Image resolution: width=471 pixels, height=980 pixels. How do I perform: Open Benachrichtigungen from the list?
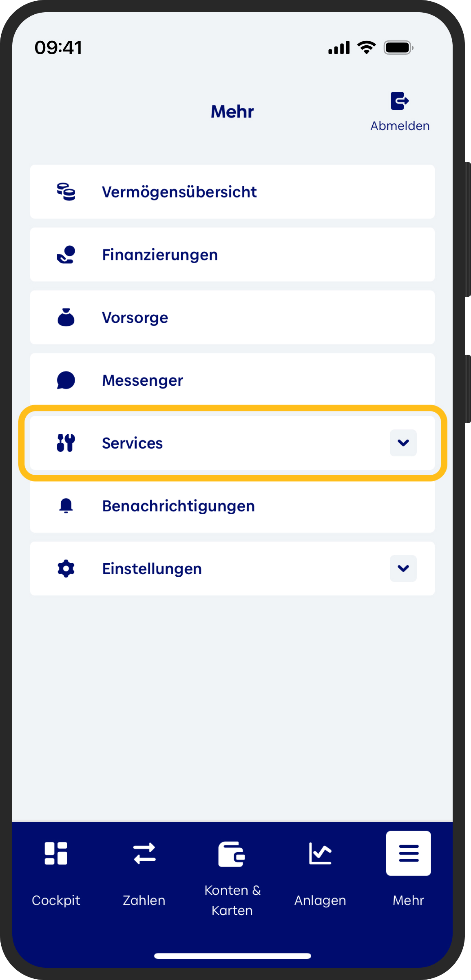coord(179,506)
